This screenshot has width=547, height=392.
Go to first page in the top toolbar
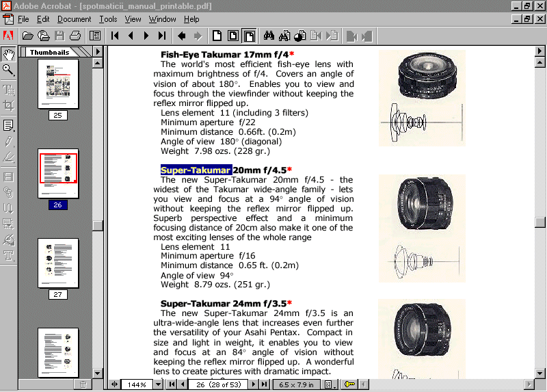(115, 36)
